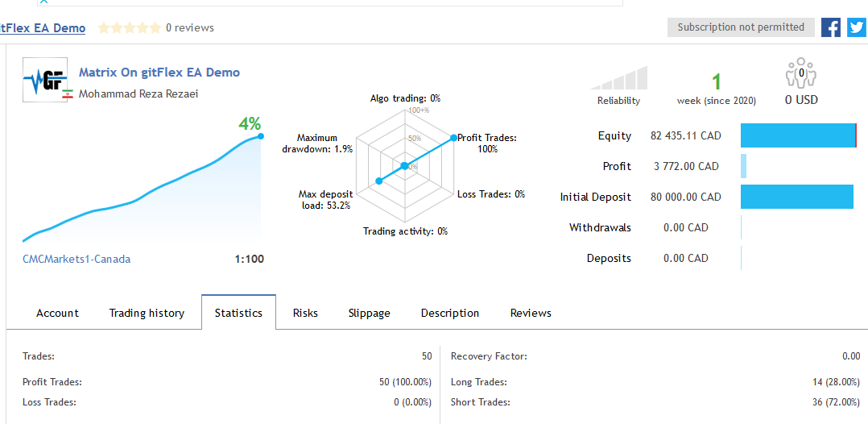Open the Risks tab

305,313
